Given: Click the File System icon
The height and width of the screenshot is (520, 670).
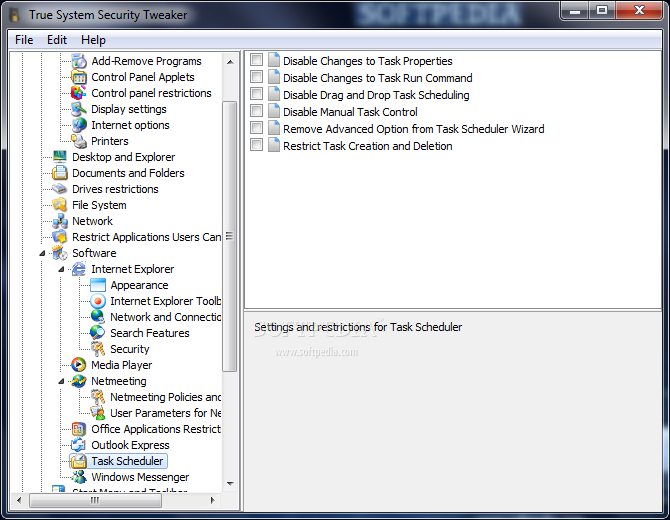Looking at the screenshot, I should pyautogui.click(x=59, y=205).
